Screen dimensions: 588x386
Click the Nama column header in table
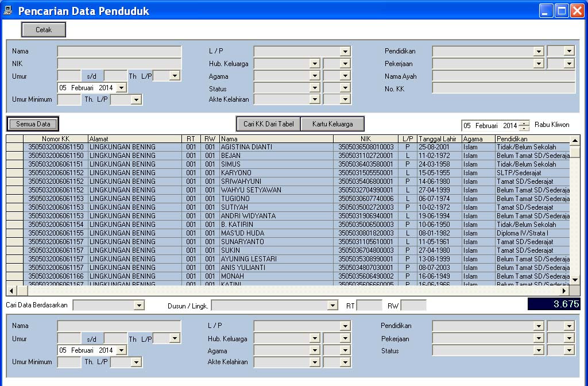[276, 139]
